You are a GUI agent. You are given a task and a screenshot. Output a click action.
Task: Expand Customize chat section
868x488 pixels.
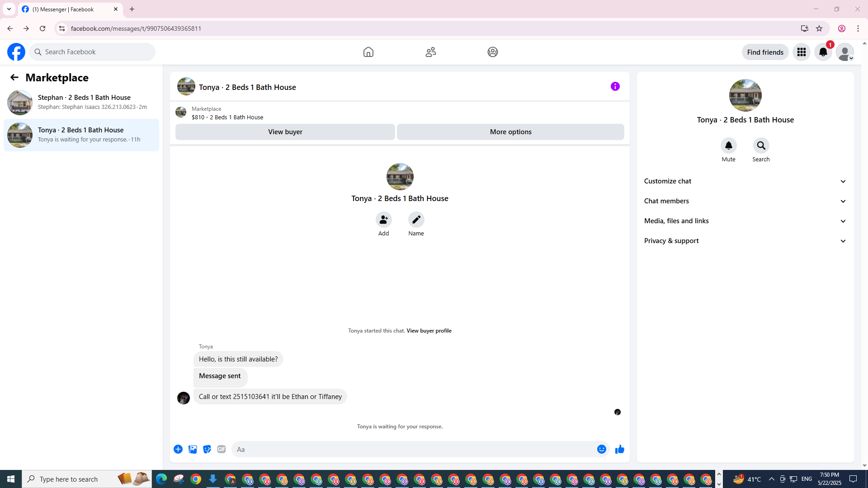pyautogui.click(x=745, y=181)
